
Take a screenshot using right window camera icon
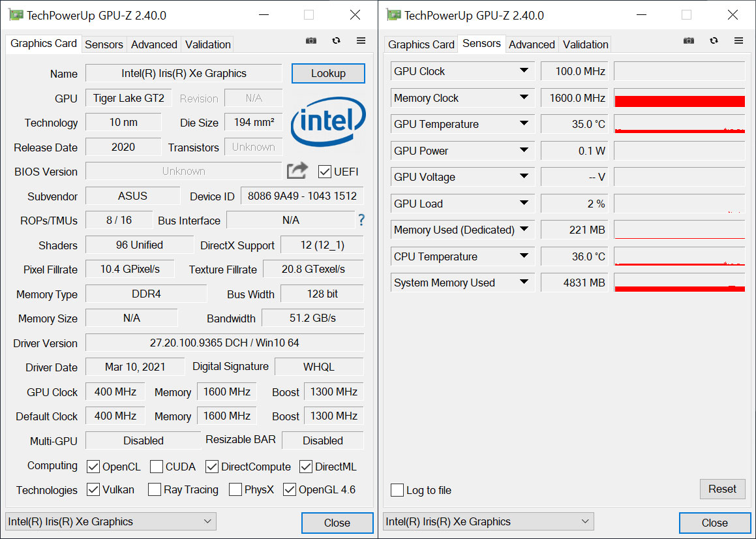pyautogui.click(x=689, y=41)
